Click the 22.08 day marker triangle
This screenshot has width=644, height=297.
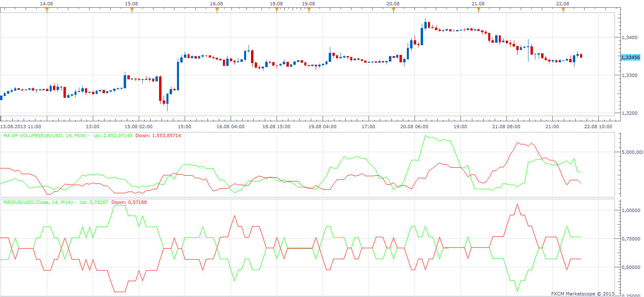(x=563, y=10)
